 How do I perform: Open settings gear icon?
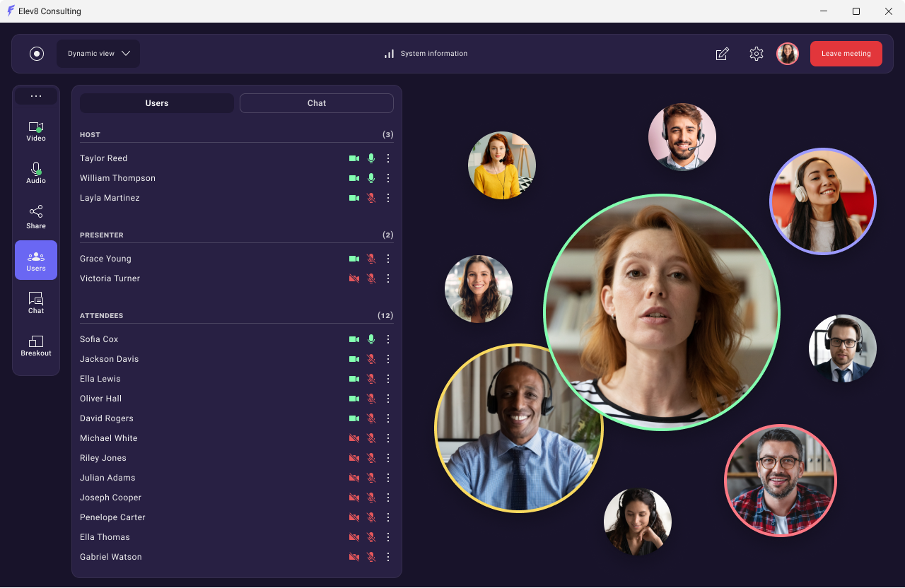757,54
